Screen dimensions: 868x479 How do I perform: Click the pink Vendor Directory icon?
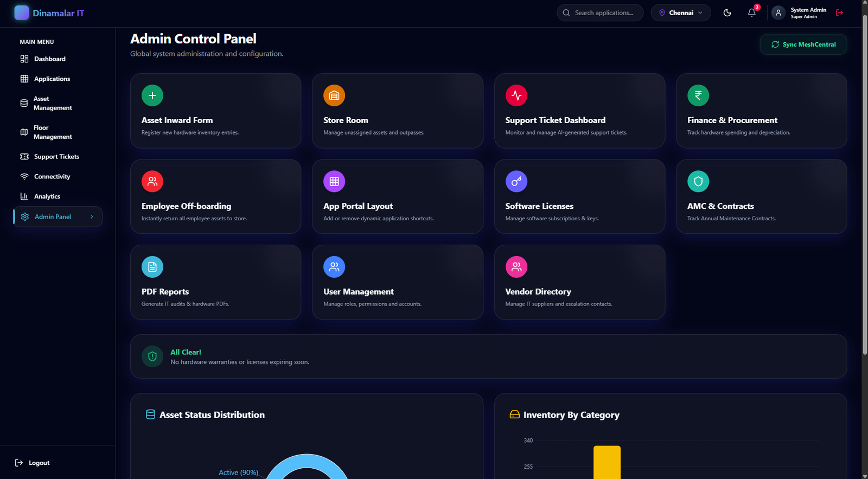pyautogui.click(x=516, y=267)
